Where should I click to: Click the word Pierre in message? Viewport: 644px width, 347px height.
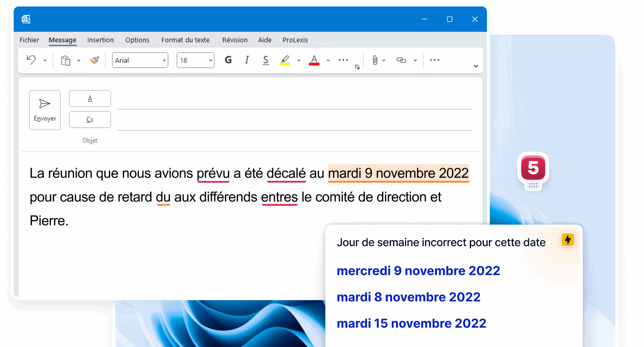click(x=49, y=221)
